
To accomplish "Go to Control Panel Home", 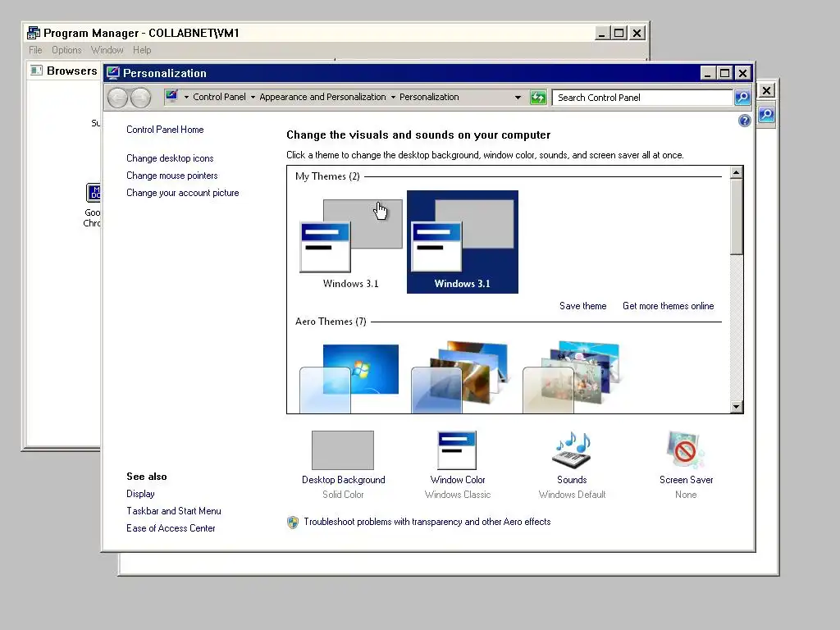I will point(165,130).
